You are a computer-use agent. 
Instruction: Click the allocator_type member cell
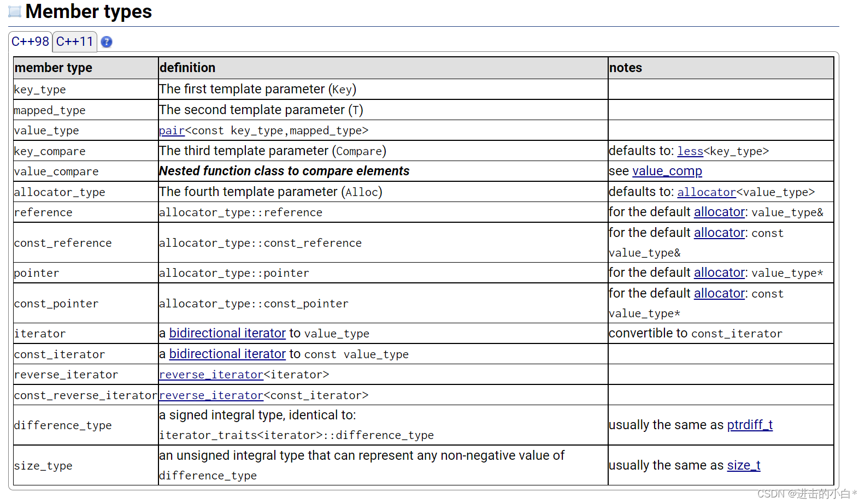click(x=86, y=192)
